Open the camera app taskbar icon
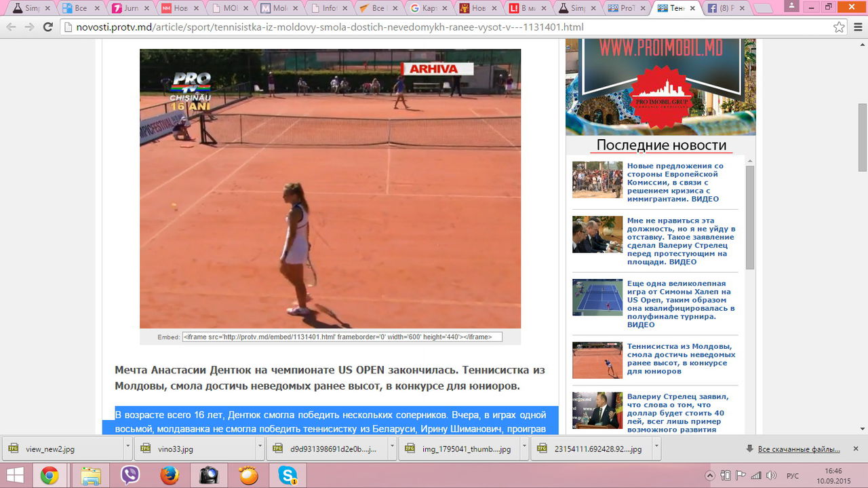The image size is (868, 488). coord(209,476)
